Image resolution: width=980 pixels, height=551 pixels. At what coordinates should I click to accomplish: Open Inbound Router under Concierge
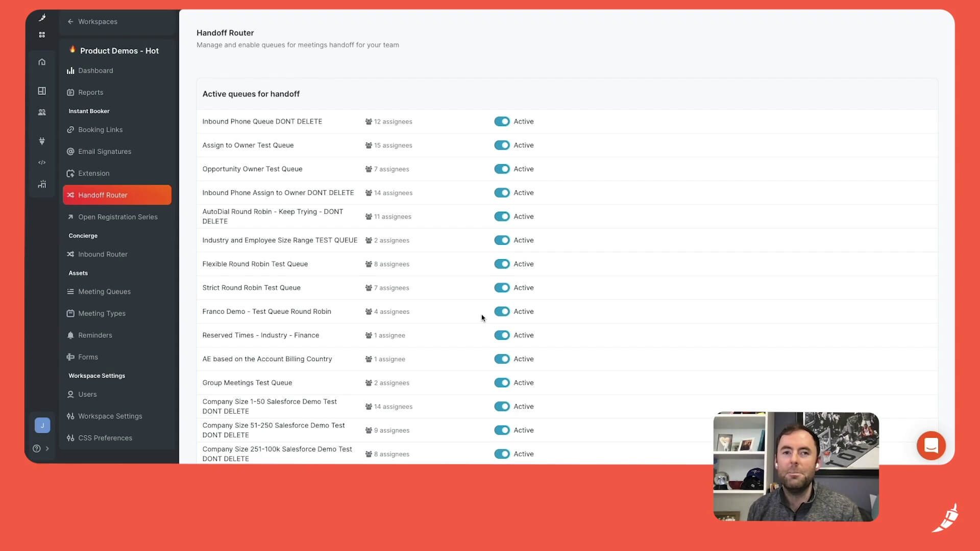click(x=103, y=255)
